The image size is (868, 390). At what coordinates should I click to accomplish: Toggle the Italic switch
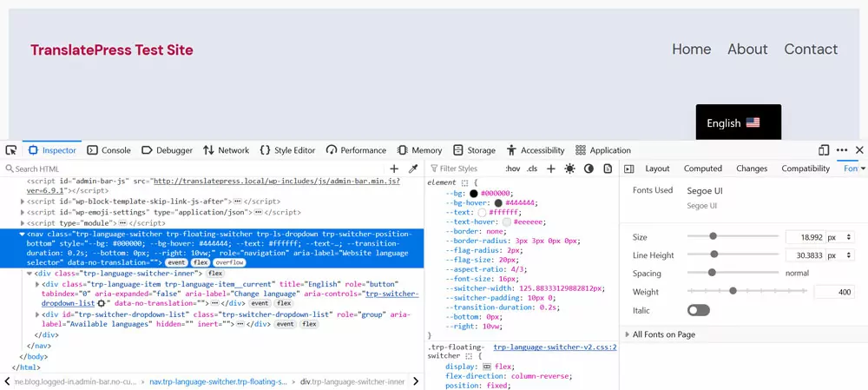click(x=698, y=310)
